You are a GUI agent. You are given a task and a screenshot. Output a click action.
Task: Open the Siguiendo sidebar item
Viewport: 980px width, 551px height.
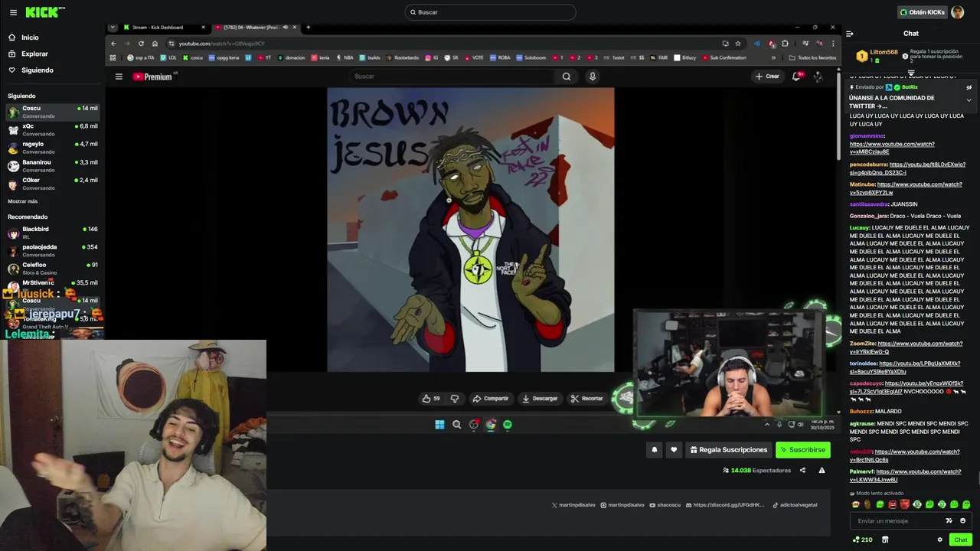click(x=37, y=70)
